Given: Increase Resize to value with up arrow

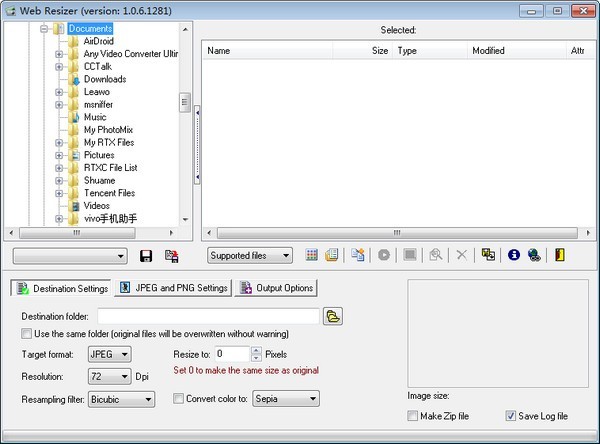Looking at the screenshot, I should coord(256,350).
